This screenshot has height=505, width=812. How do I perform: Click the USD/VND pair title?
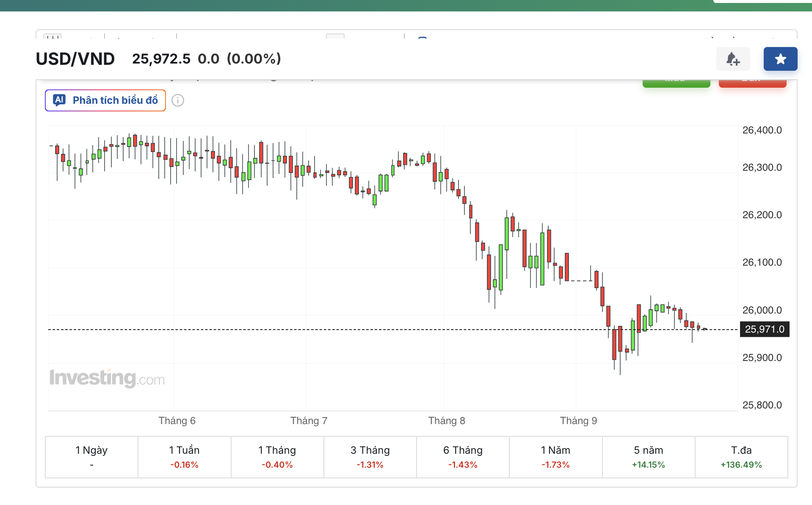point(75,59)
